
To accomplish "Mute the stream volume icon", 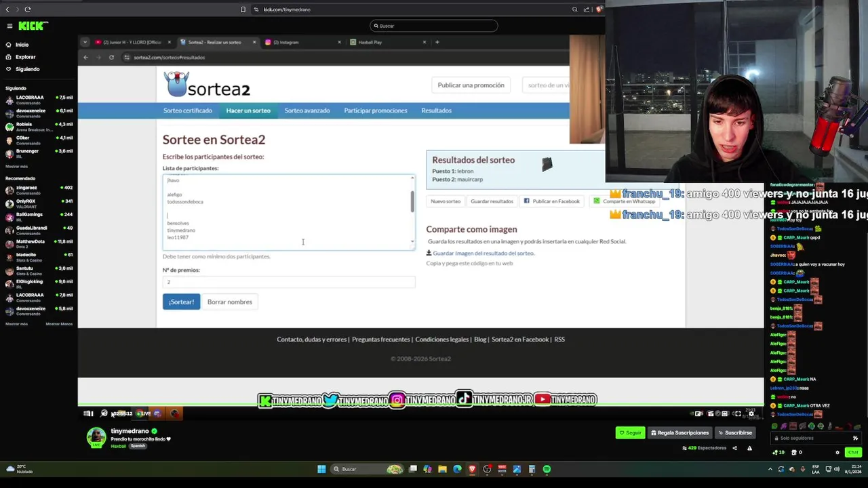I will click(x=104, y=413).
